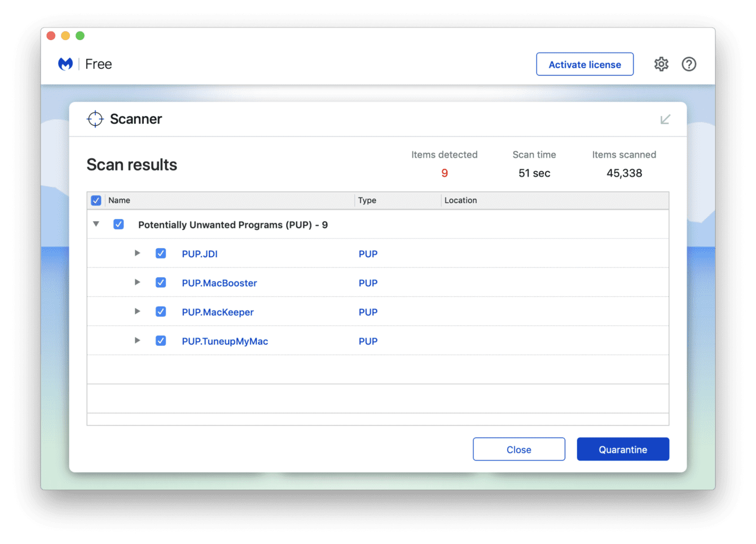Image resolution: width=756 pixels, height=544 pixels.
Task: Open help with the question mark icon
Action: pos(688,64)
